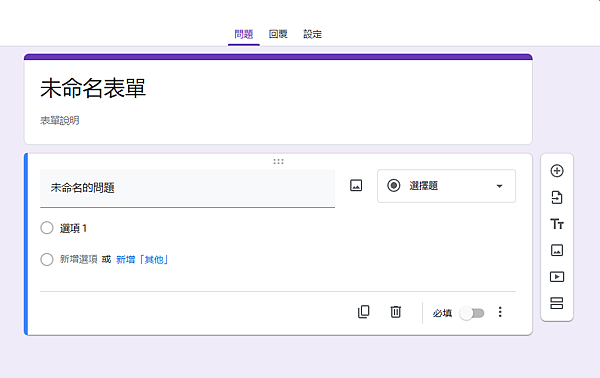The image size is (600, 378).
Task: Select the 選項 1 radio button
Action: tap(47, 228)
